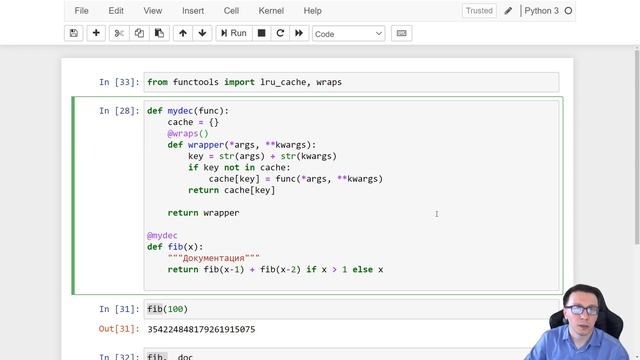This screenshot has height=360, width=640.
Task: Move selected cell up arrow
Action: coord(183,33)
